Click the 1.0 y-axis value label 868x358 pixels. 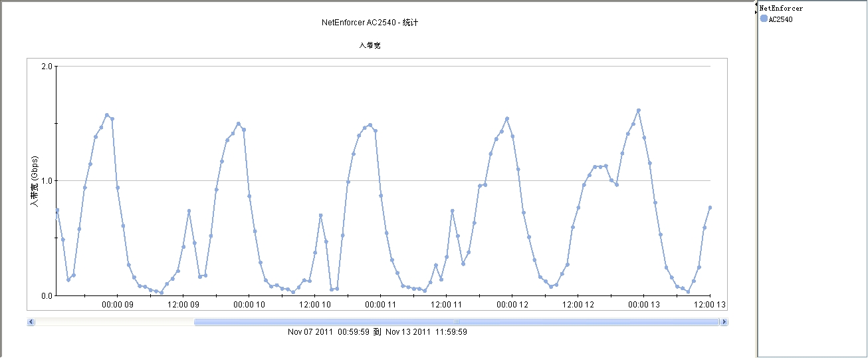point(47,181)
